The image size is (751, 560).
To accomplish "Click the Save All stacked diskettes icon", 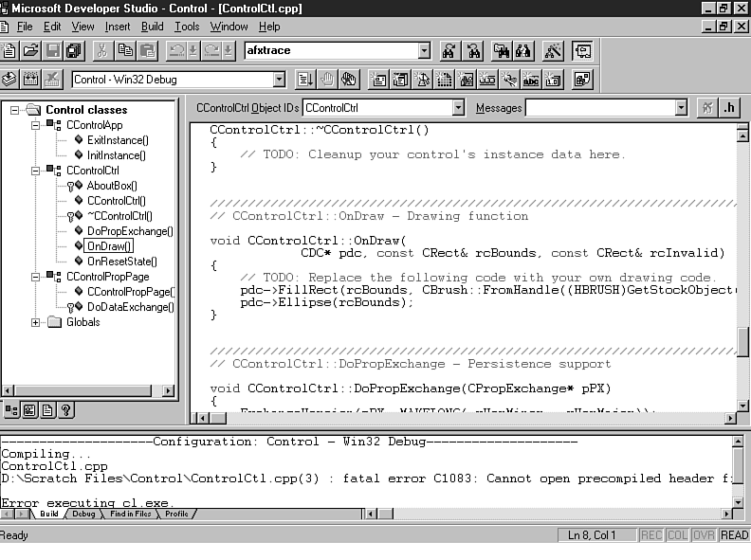I will pos(74,51).
